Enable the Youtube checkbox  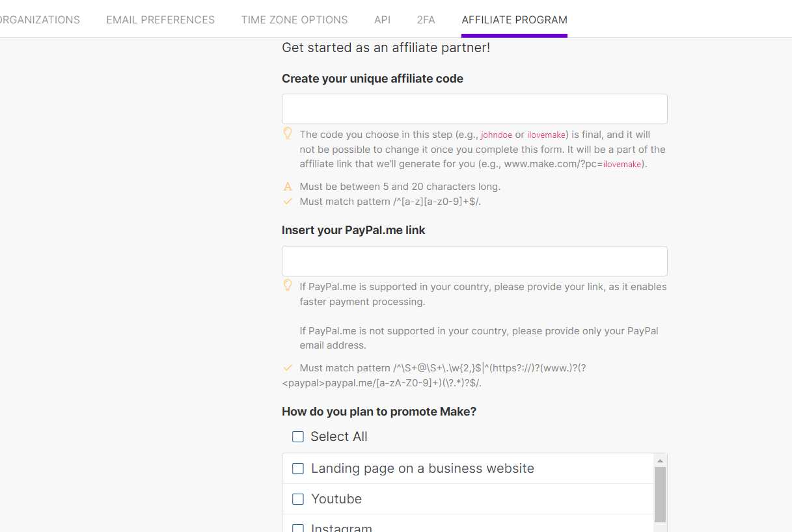(298, 499)
